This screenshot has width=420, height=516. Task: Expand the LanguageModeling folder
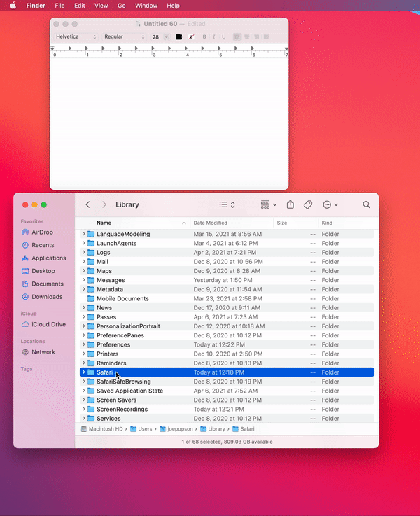tap(83, 234)
